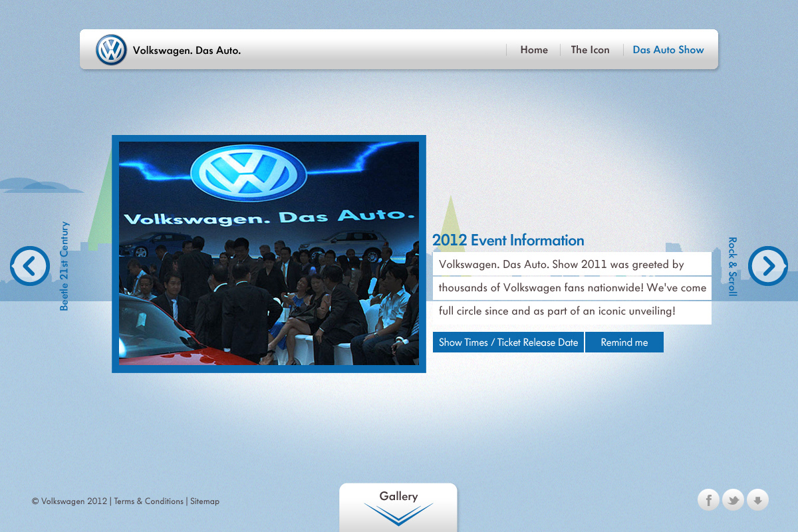Image resolution: width=798 pixels, height=532 pixels.
Task: Open The Icon menu item
Action: click(590, 50)
